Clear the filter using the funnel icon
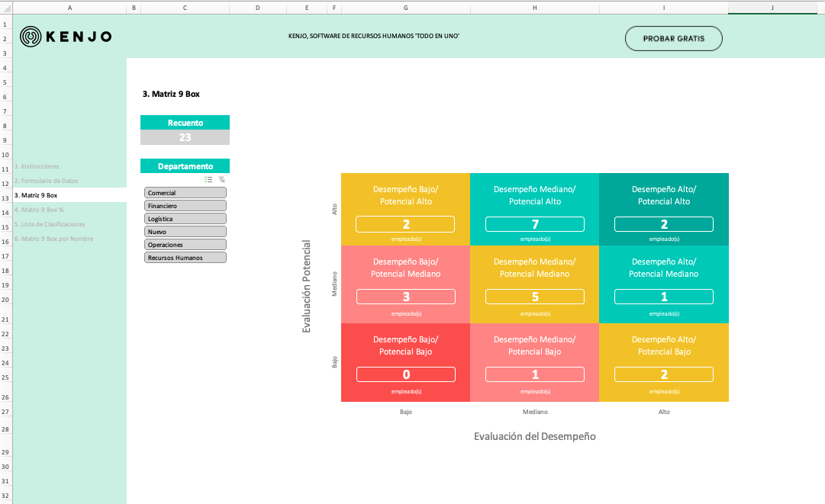 [221, 179]
